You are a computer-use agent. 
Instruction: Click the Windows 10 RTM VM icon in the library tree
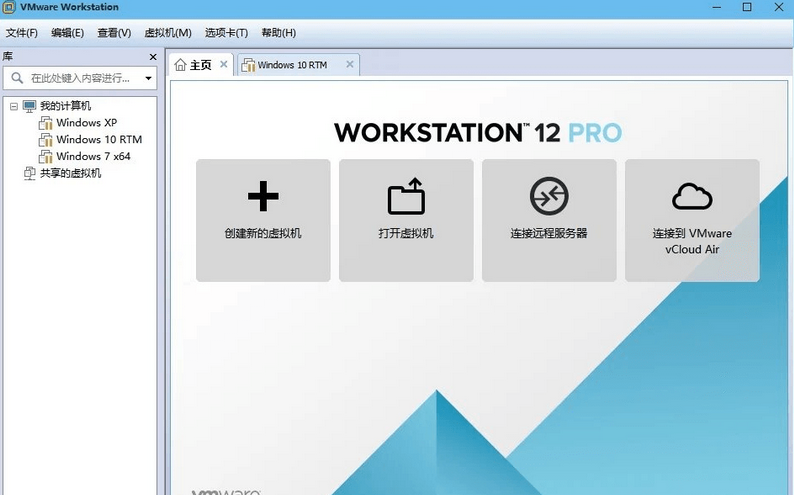coord(46,140)
